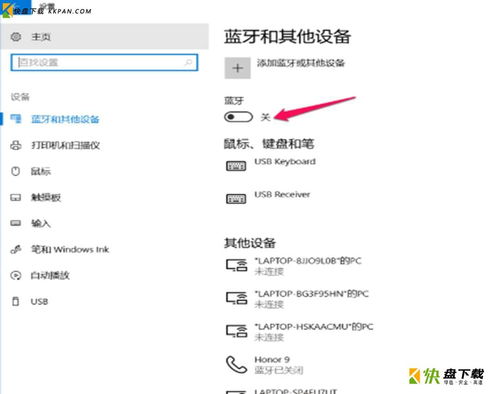Click the LAPTOP-HSKAACMU device icon
Image resolution: width=499 pixels, height=394 pixels.
tap(237, 331)
